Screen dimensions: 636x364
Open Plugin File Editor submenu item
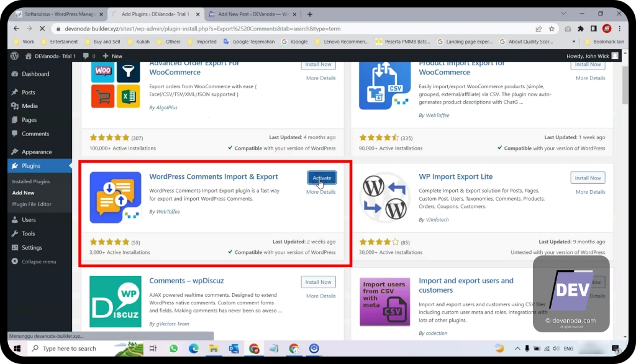32,204
